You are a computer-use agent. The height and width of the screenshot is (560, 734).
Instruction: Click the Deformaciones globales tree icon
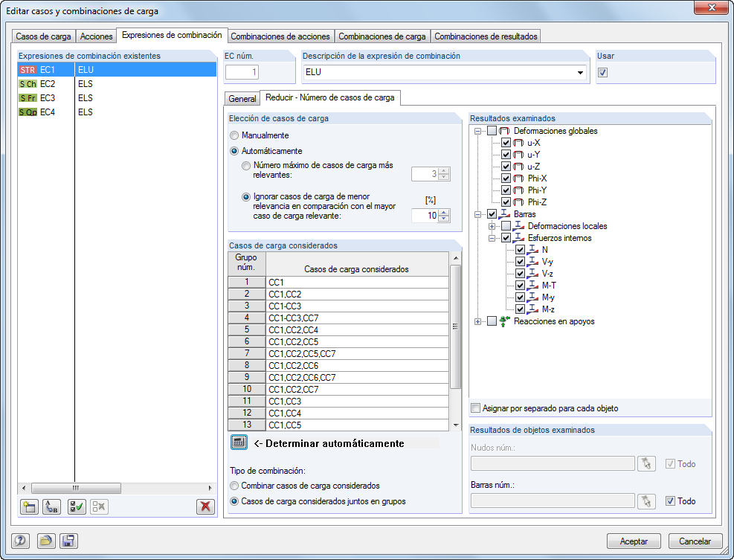(x=504, y=131)
